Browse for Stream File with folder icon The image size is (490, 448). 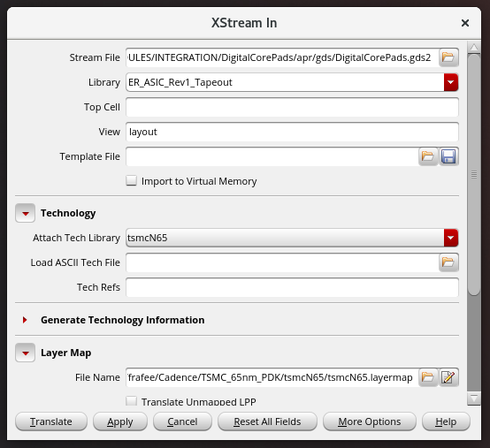point(448,57)
